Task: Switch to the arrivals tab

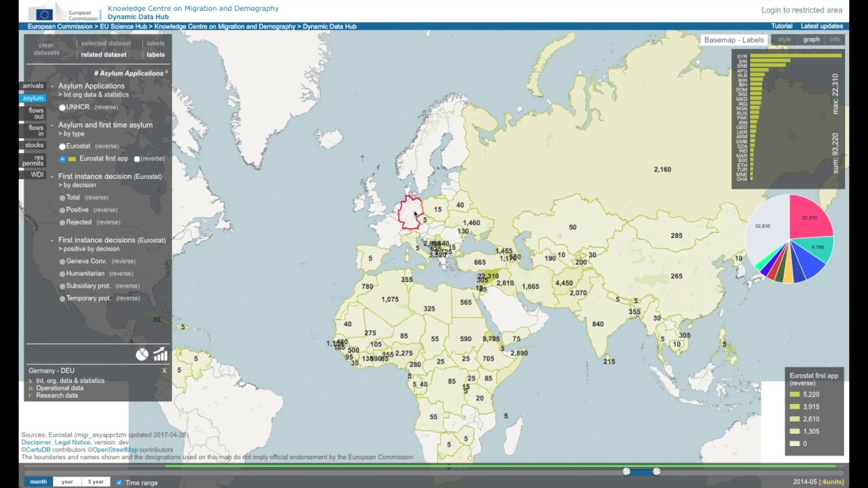Action: tap(33, 86)
